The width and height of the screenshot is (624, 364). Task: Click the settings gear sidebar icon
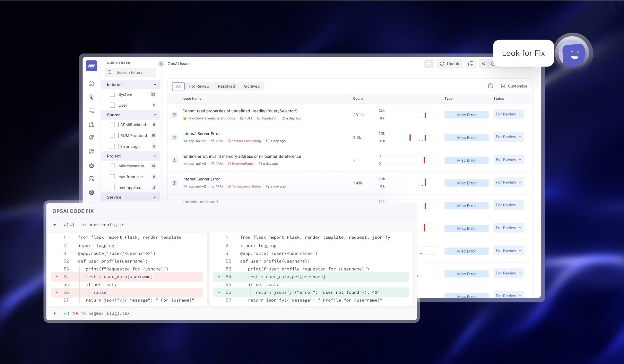coord(92,192)
